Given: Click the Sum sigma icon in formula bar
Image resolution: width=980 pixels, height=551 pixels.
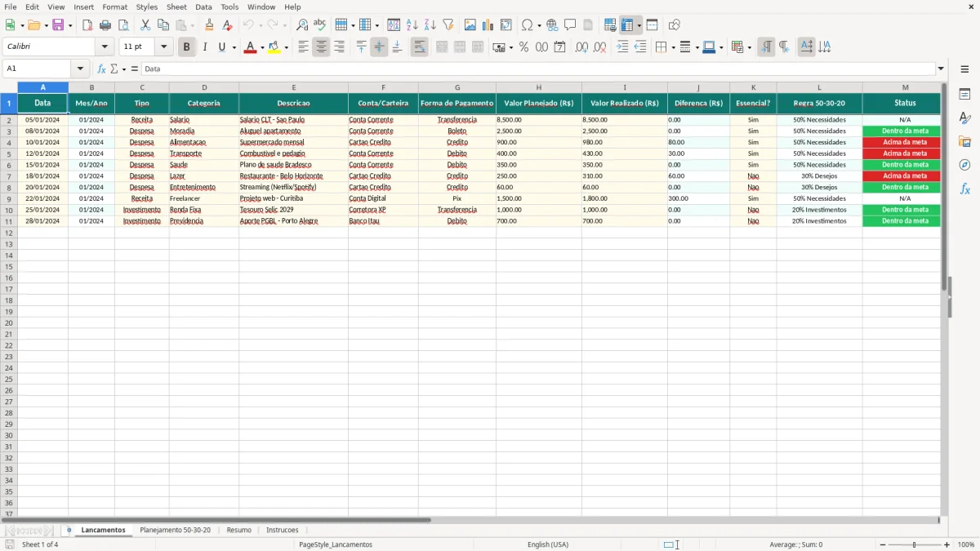Looking at the screenshot, I should click(114, 69).
